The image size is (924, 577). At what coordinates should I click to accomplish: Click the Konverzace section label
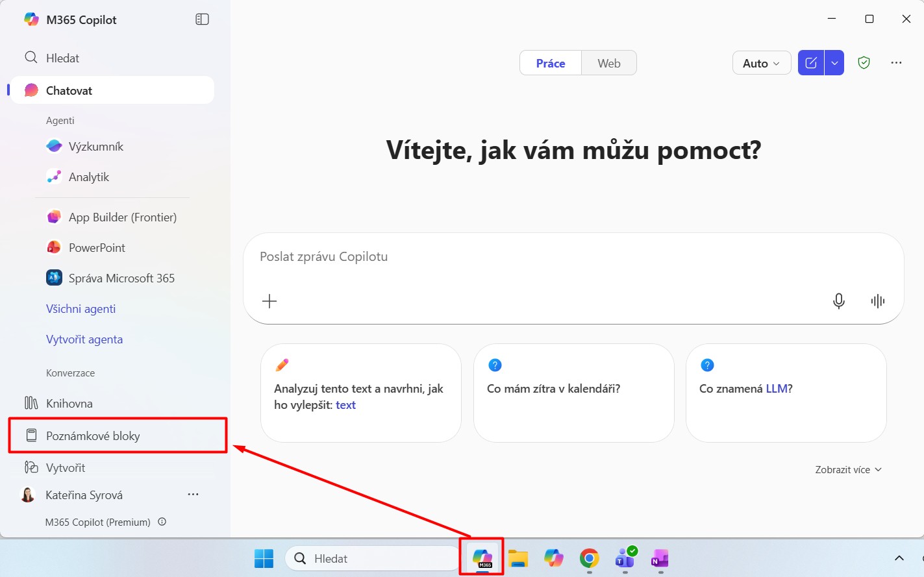70,373
